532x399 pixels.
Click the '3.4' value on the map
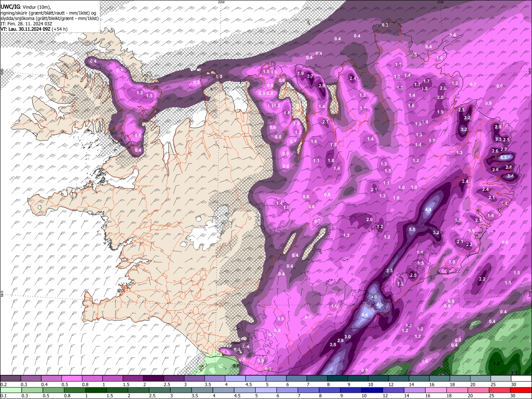(x=510, y=176)
